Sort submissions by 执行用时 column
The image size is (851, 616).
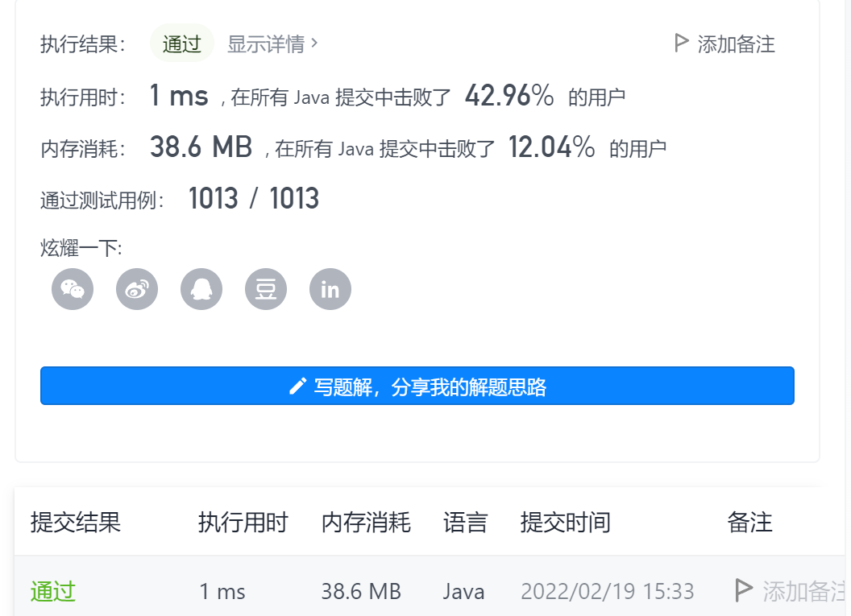pos(243,523)
